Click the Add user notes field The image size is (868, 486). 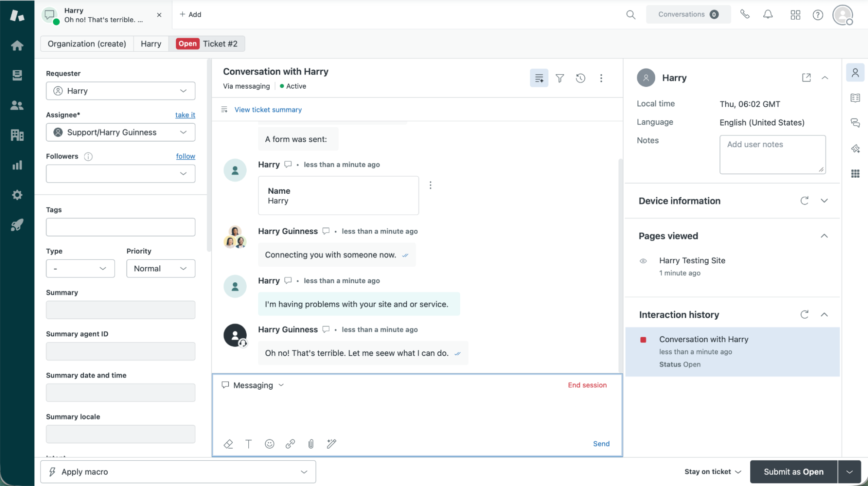pos(772,154)
